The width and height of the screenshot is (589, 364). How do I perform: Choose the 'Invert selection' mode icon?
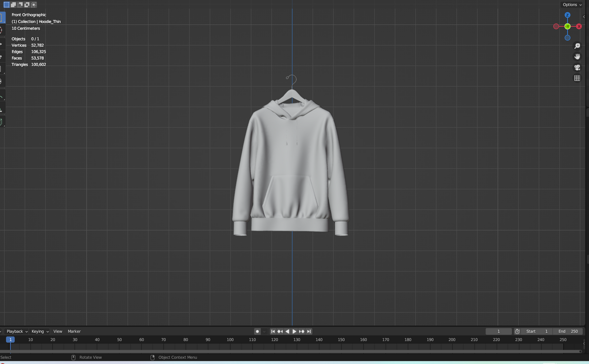27,4
